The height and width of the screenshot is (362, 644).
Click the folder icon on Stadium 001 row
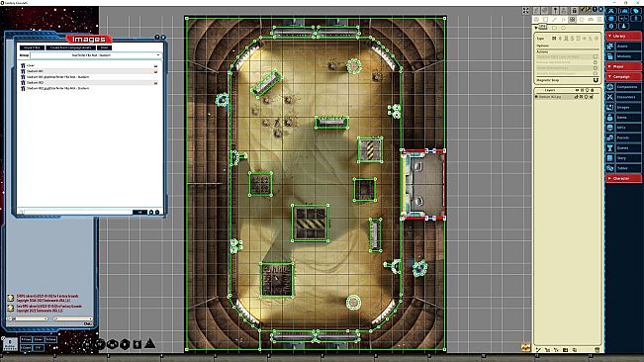click(155, 71)
